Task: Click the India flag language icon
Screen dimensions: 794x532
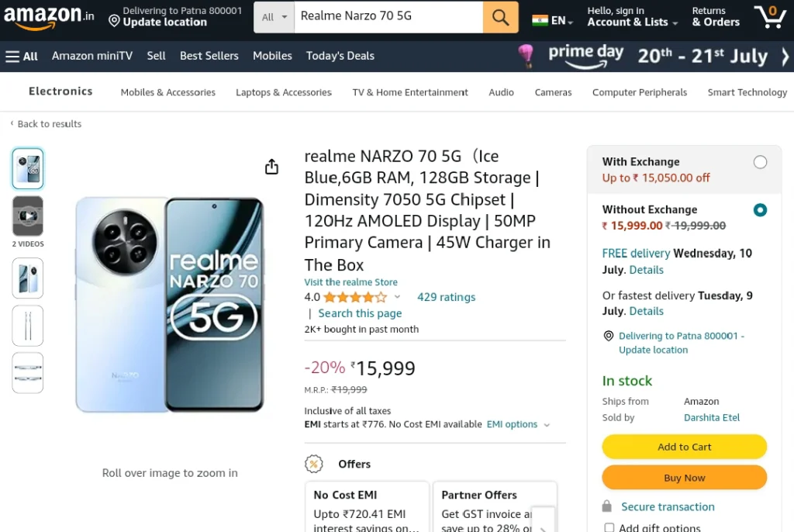Action: 540,20
